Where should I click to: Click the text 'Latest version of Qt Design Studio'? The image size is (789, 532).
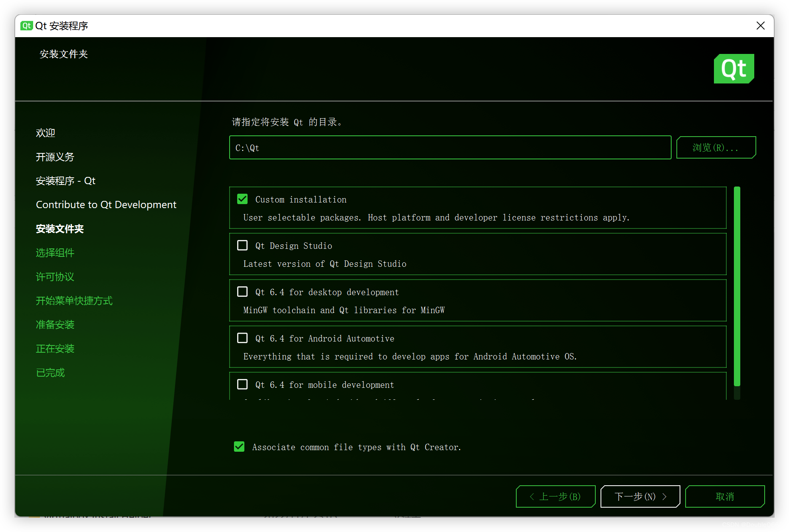[x=325, y=264]
